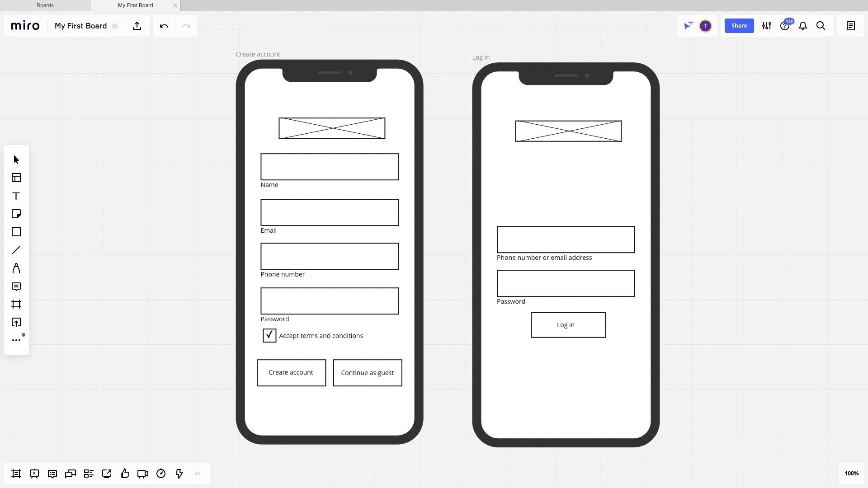The image size is (868, 488).
Task: Select the Upload/Import tool
Action: click(x=16, y=322)
